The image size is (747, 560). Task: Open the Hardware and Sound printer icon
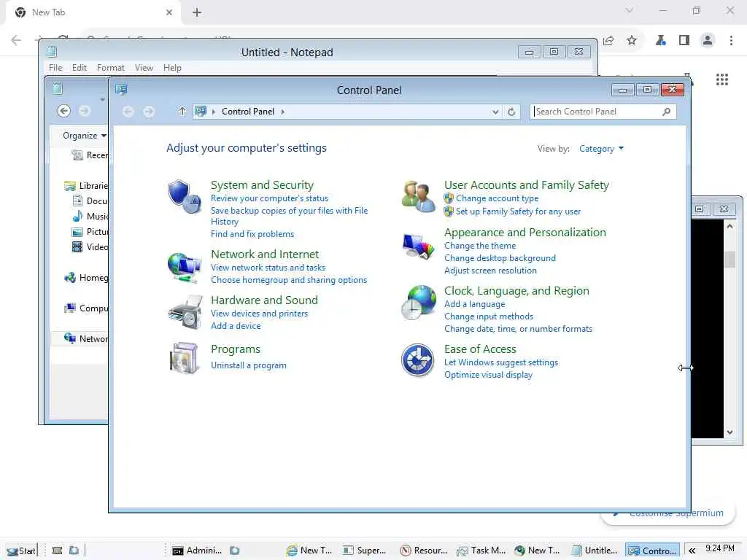point(185,312)
